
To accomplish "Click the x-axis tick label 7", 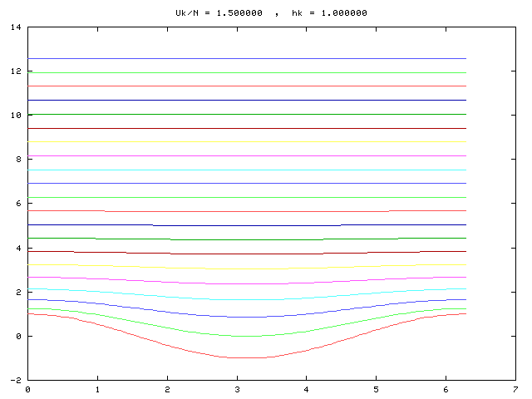I will 516,389.
